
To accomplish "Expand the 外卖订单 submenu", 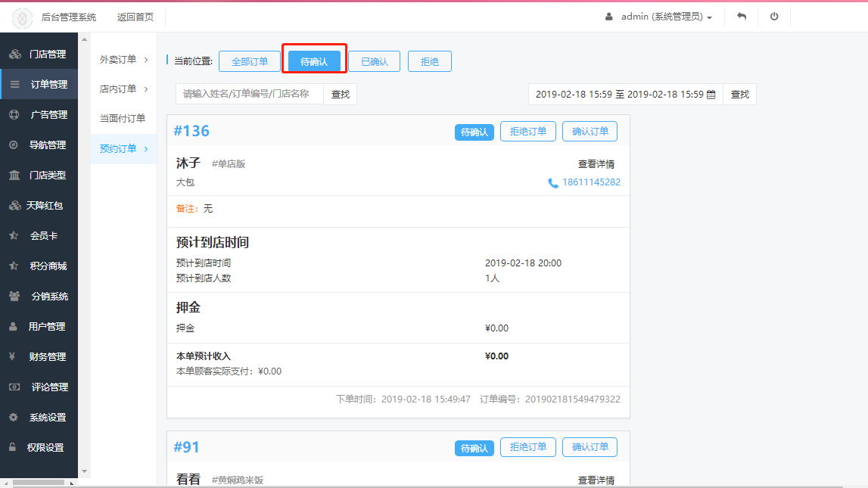I will tap(124, 59).
